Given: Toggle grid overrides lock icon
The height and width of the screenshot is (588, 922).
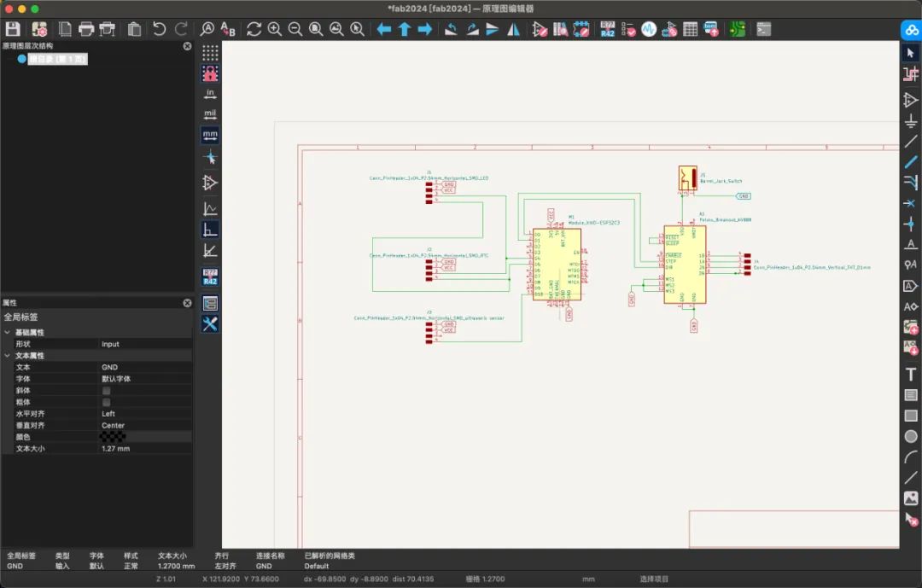Looking at the screenshot, I should coord(210,73).
